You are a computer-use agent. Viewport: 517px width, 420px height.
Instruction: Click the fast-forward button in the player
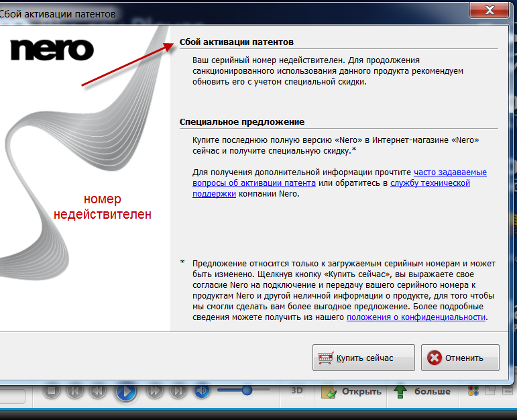coord(155,391)
